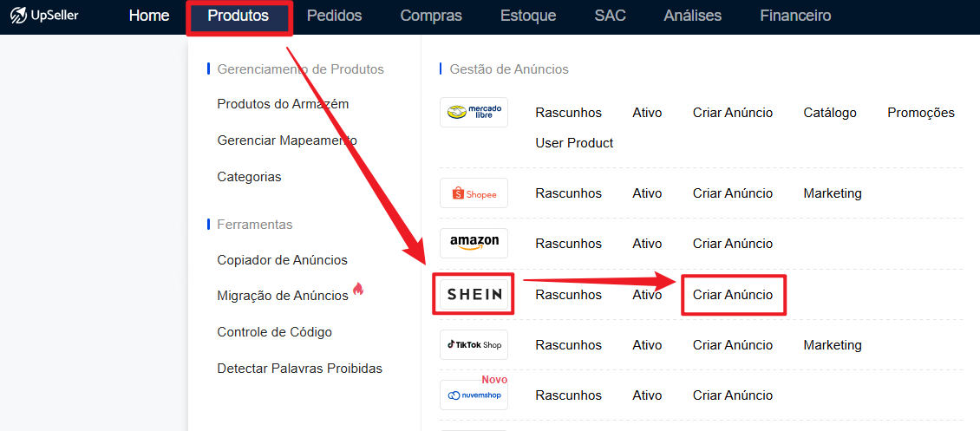Select the TikTok Shop marketplace logo
This screenshot has width=980, height=431.
[474, 345]
